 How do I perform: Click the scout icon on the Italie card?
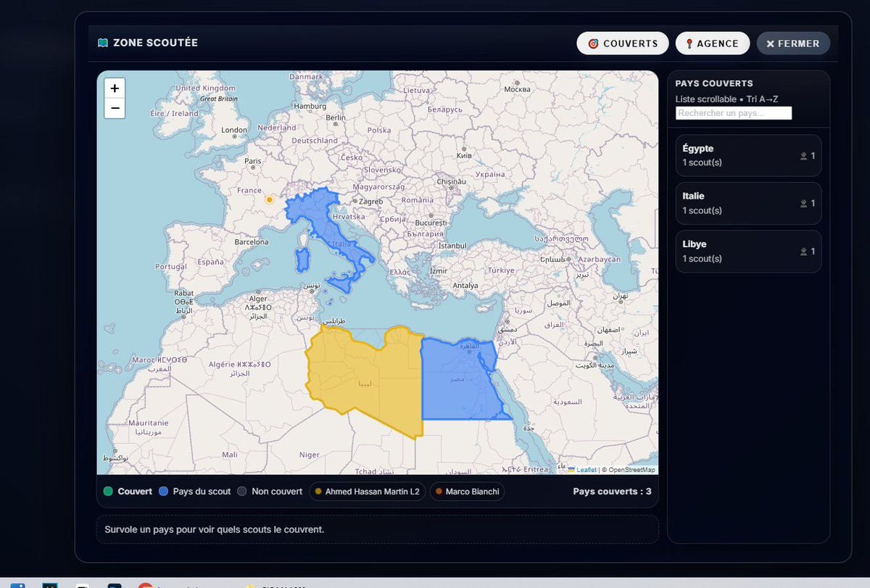coord(803,203)
